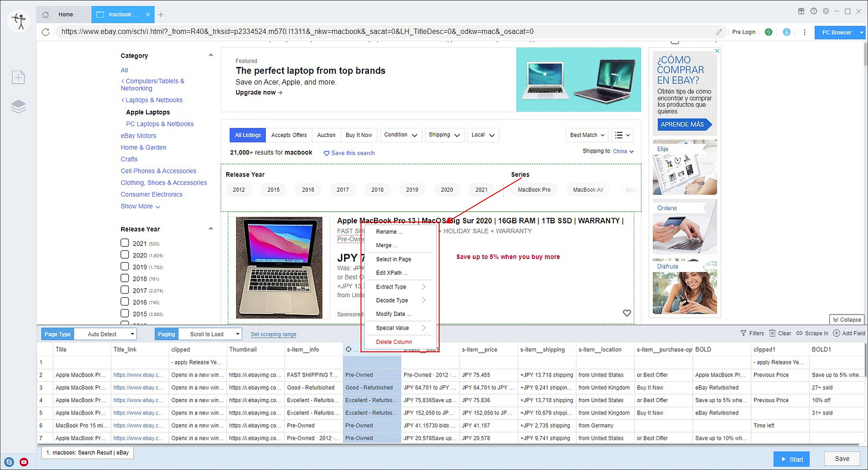
Task: Click the All Listings button
Action: click(247, 135)
